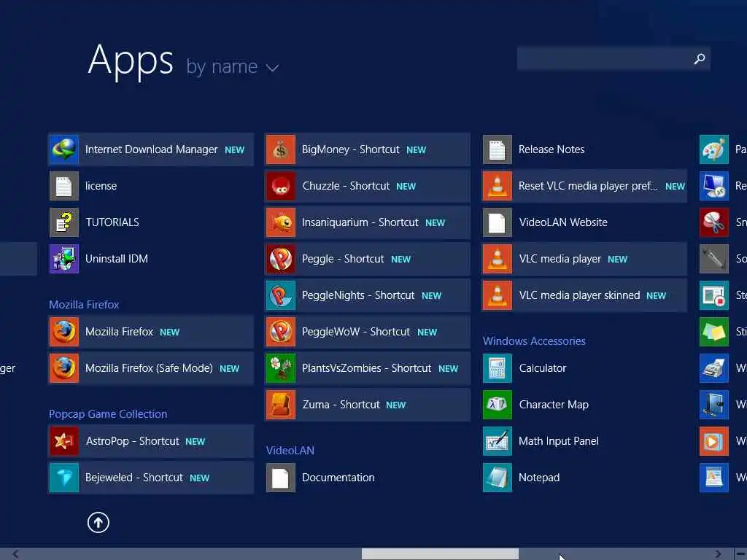
Task: Launch the PeggleWoW shortcut icon
Action: coord(281,332)
